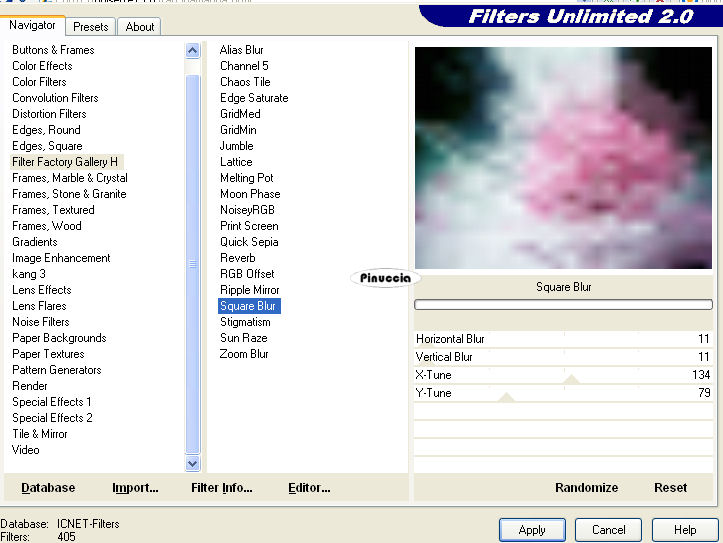The height and width of the screenshot is (543, 723).
Task: Apply the Square Blur filter
Action: pos(532,530)
